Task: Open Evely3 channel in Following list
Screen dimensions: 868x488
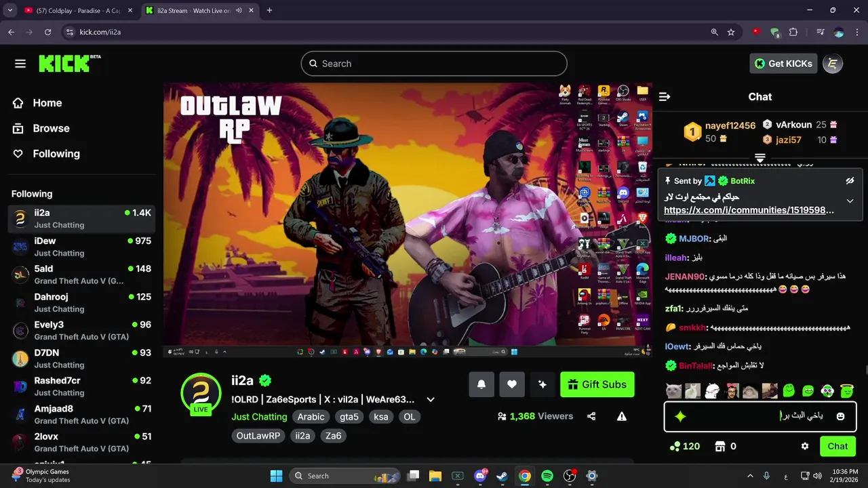Action: pyautogui.click(x=81, y=331)
